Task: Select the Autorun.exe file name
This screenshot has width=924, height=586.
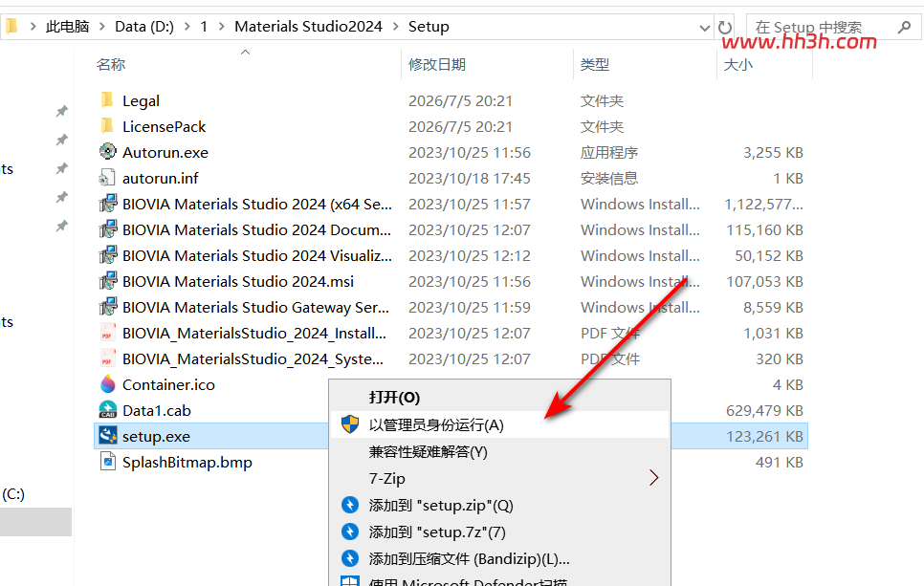Action: tap(165, 153)
